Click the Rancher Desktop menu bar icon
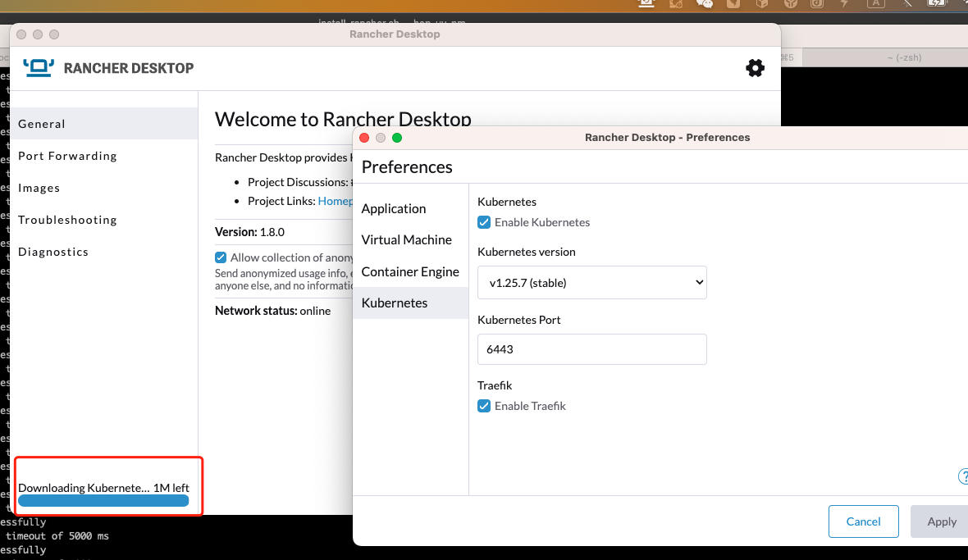This screenshot has width=968, height=560. pyautogui.click(x=646, y=5)
